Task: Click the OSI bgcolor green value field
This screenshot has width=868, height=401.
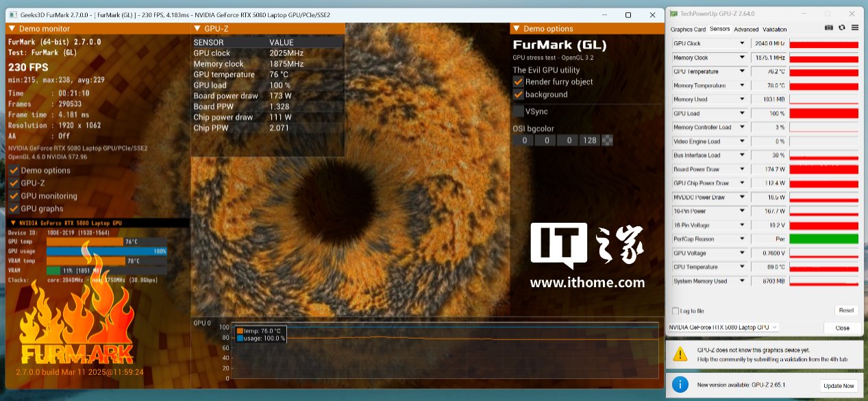Action: 546,141
